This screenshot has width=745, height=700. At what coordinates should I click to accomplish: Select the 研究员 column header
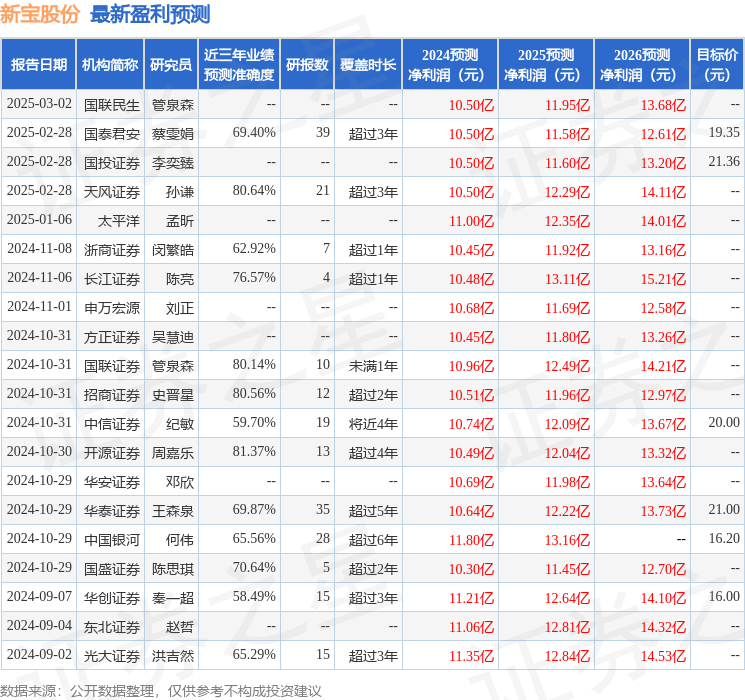(x=171, y=64)
